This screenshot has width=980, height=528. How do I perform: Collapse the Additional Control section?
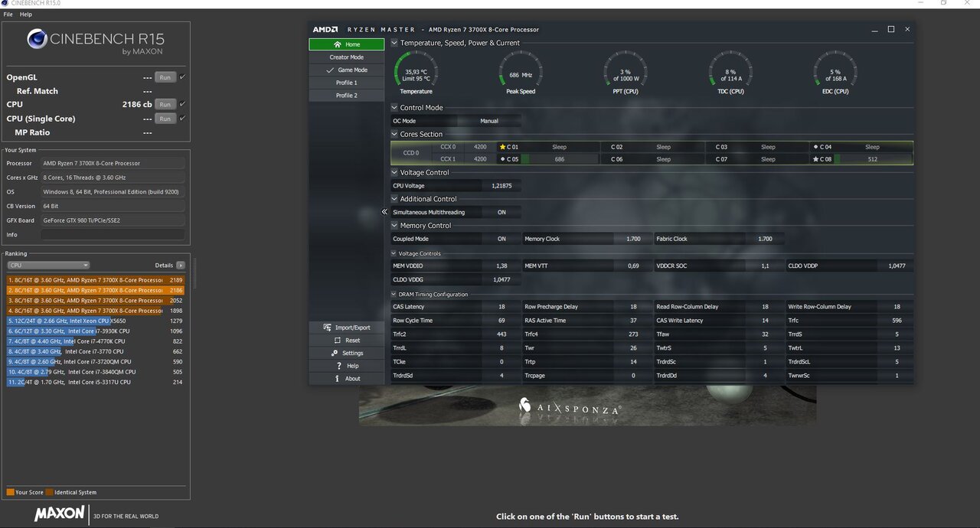point(394,199)
